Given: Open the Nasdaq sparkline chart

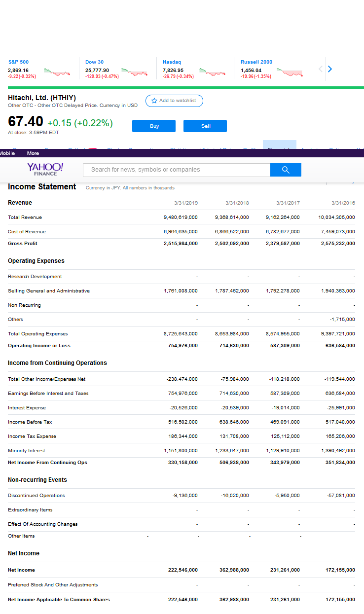Looking at the screenshot, I should (212, 72).
